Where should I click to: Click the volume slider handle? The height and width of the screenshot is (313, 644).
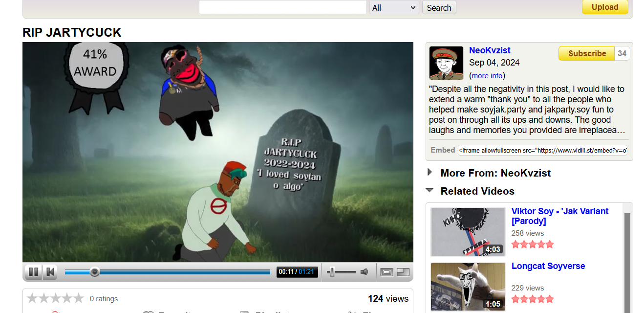tap(332, 272)
